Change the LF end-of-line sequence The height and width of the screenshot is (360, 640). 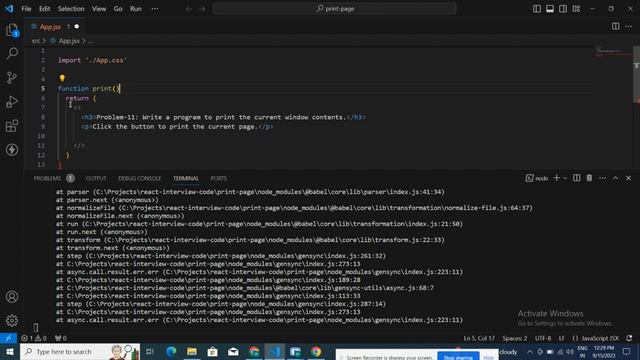562,338
